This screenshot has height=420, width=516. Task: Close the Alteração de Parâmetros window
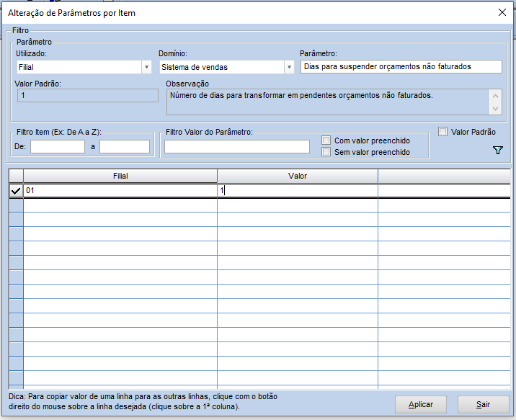502,12
